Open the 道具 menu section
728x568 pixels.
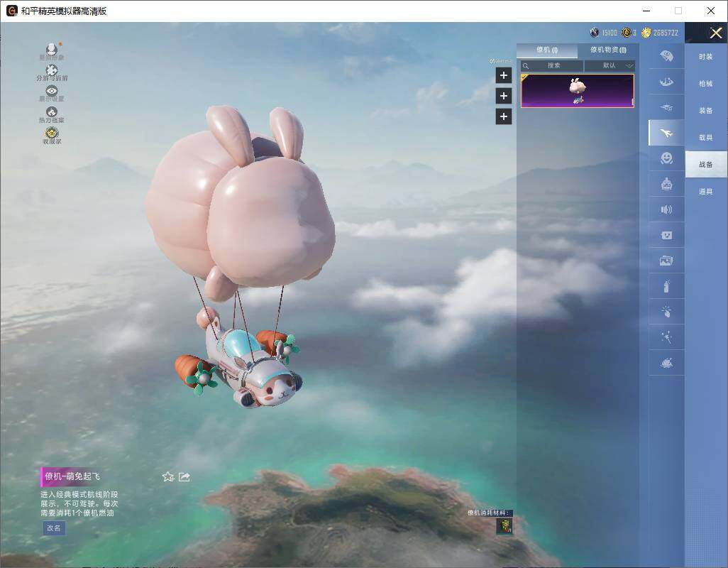(x=706, y=192)
